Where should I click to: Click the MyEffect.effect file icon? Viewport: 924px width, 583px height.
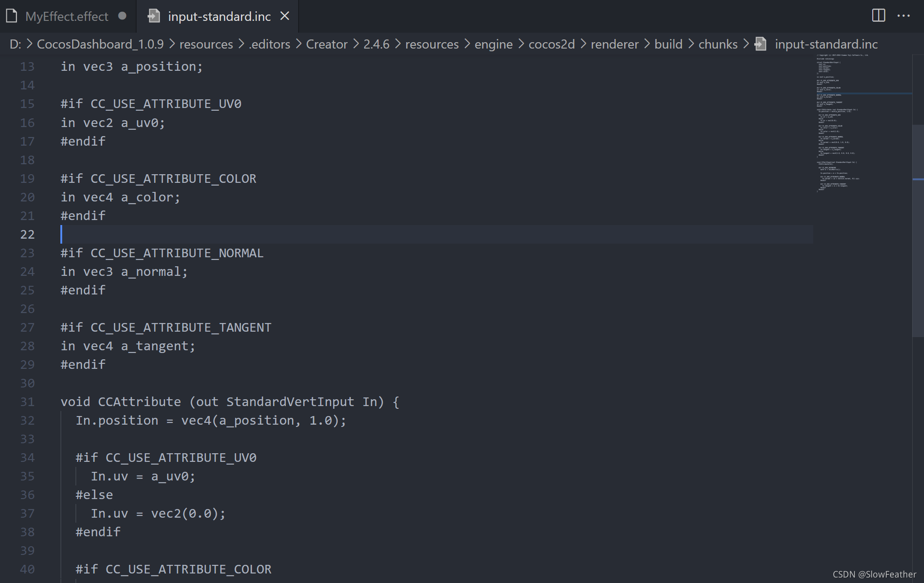coord(12,16)
